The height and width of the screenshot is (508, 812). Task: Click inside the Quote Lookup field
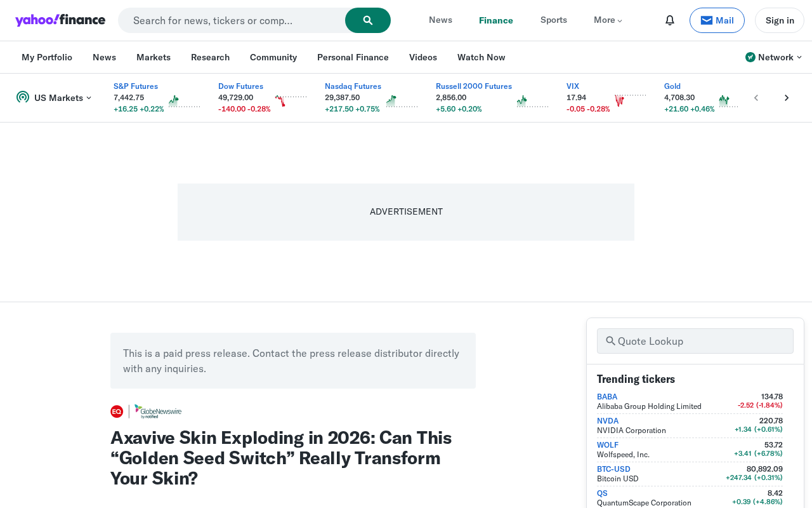[x=695, y=341]
